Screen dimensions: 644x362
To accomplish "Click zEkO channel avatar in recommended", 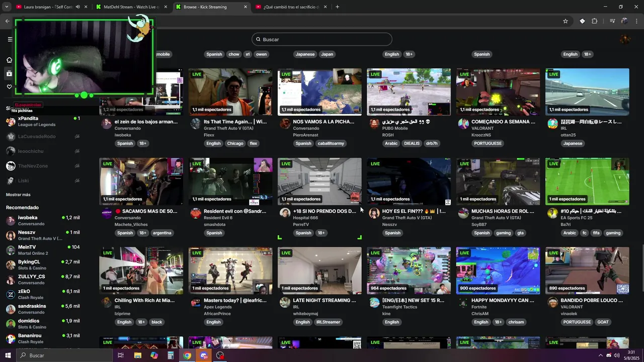I will (x=11, y=294).
